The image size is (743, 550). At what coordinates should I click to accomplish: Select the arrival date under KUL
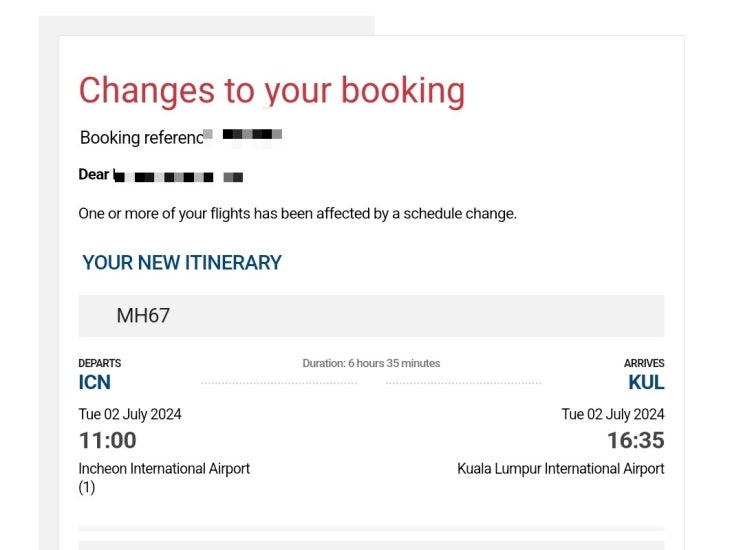pyautogui.click(x=612, y=414)
